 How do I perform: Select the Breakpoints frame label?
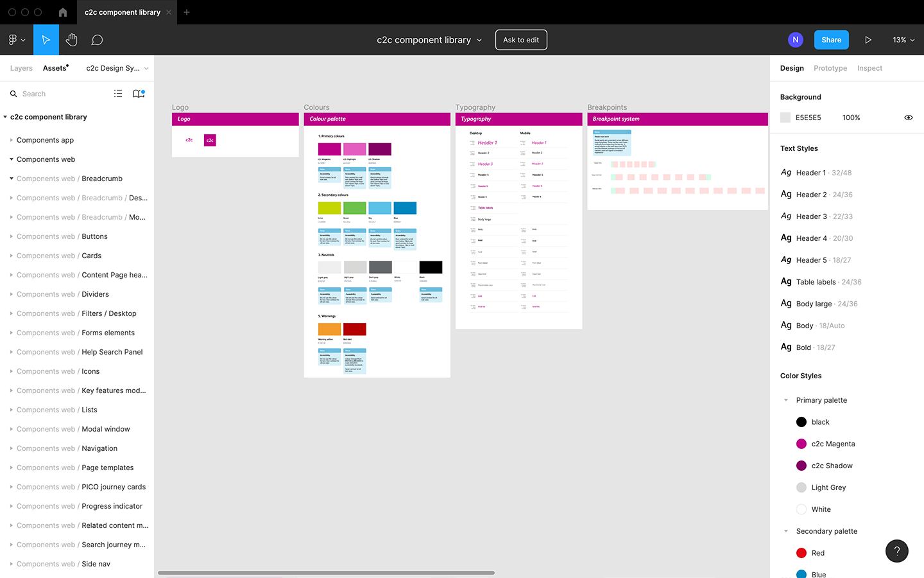(607, 107)
